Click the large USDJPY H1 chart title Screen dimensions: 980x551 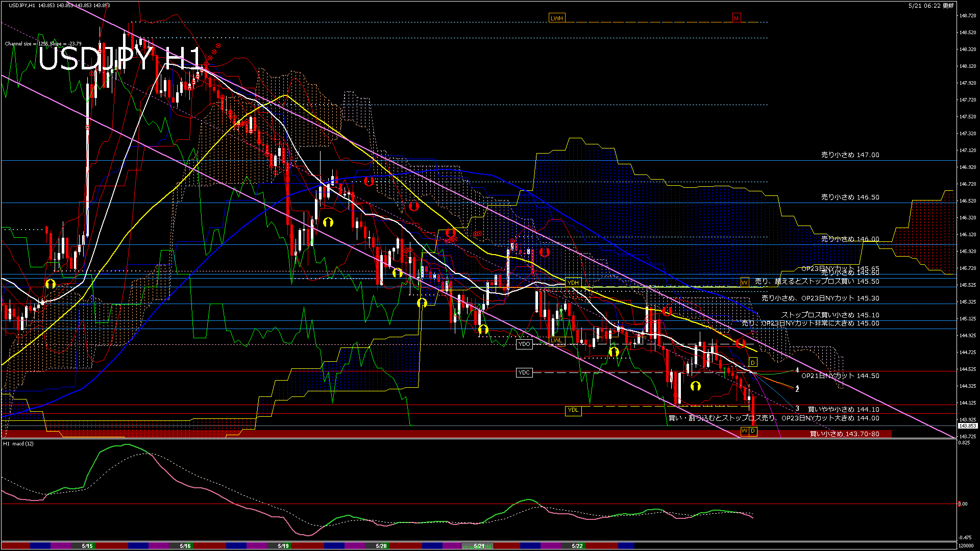(x=120, y=58)
